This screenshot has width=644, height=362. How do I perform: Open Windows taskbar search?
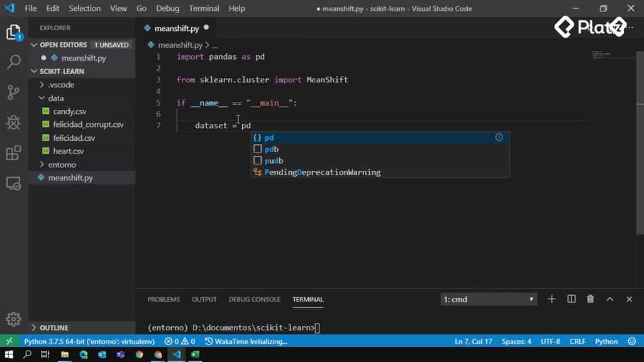[27, 354]
